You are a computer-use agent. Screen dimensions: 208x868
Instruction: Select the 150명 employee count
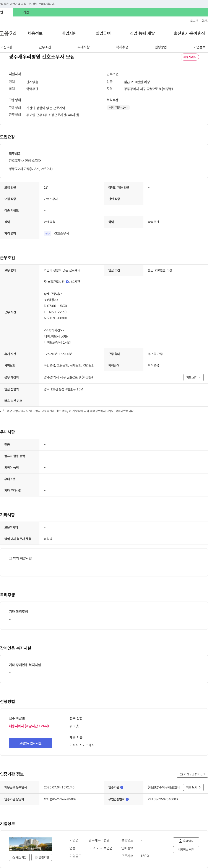[x=145, y=856]
